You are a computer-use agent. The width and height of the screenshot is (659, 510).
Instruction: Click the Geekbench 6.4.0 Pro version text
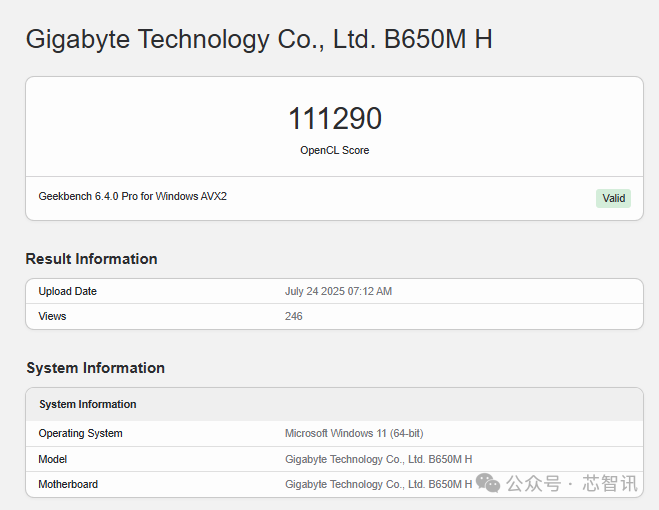pos(133,196)
